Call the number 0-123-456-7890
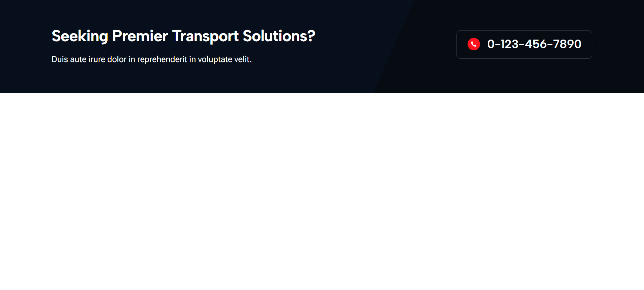This screenshot has width=644, height=290. click(x=534, y=44)
